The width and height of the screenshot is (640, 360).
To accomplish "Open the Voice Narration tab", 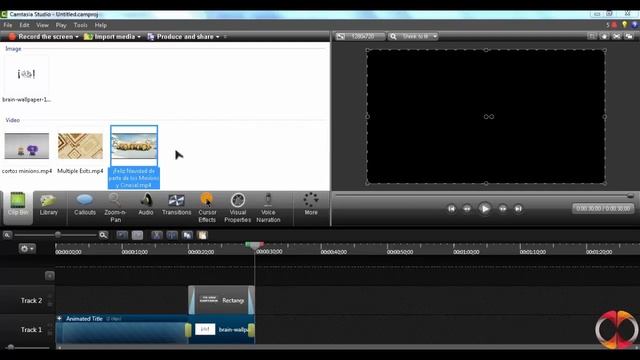I will tap(268, 208).
